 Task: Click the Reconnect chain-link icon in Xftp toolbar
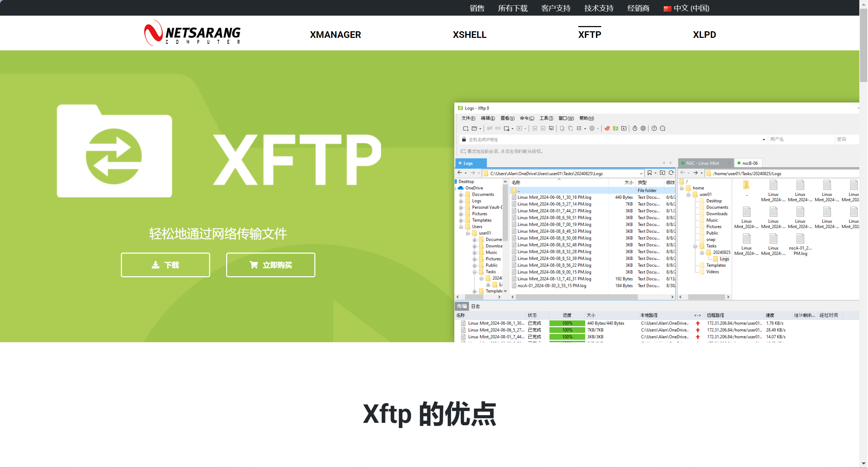click(x=498, y=129)
